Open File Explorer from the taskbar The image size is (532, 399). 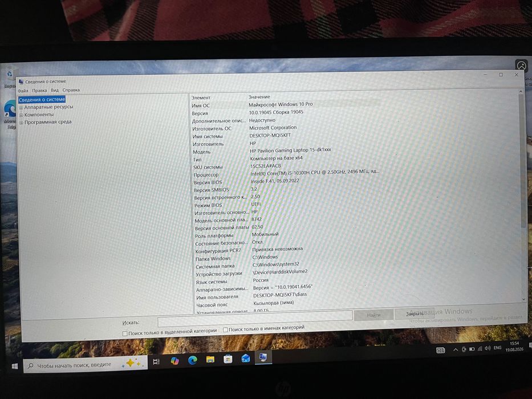coord(210,359)
